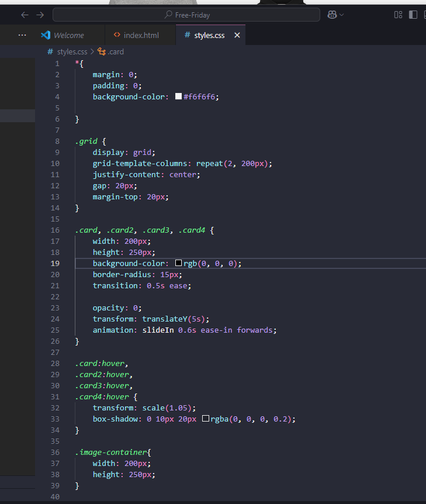This screenshot has width=426, height=504.
Task: Open the three-dots views menu
Action: point(22,35)
